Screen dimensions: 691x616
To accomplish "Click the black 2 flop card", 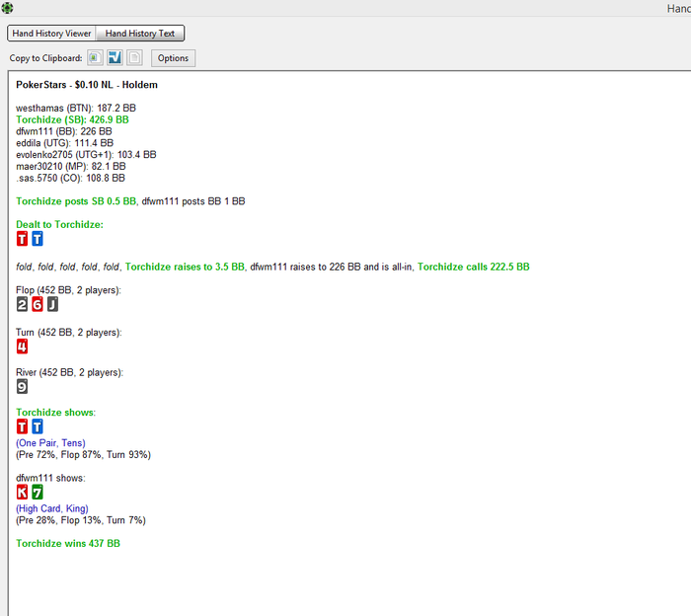I will click(x=22, y=304).
